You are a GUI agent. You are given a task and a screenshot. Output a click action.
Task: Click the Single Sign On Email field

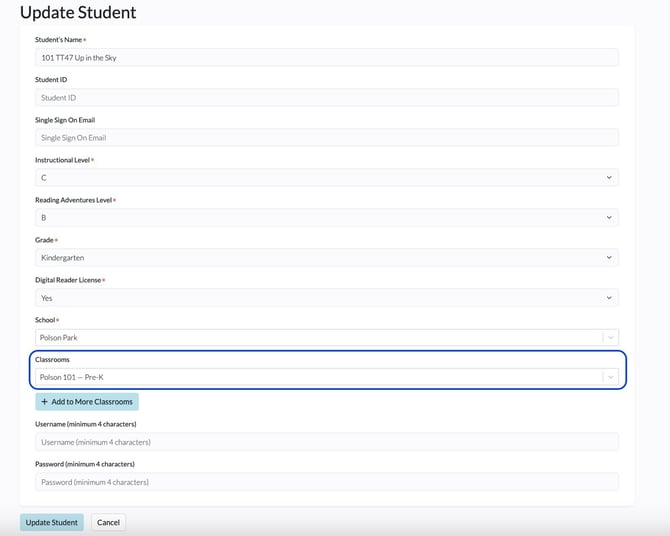(x=326, y=138)
